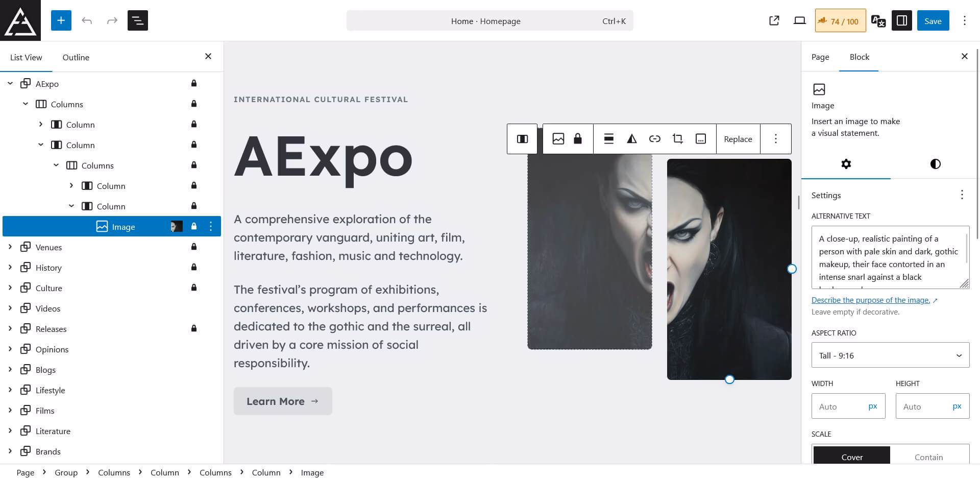Unlock the image block via toolbar lock
The height and width of the screenshot is (479, 980).
tap(578, 139)
